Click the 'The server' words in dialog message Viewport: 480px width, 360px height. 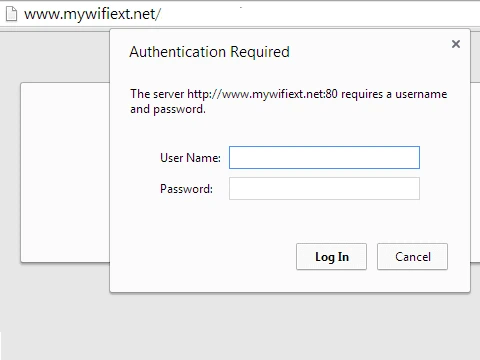157,94
